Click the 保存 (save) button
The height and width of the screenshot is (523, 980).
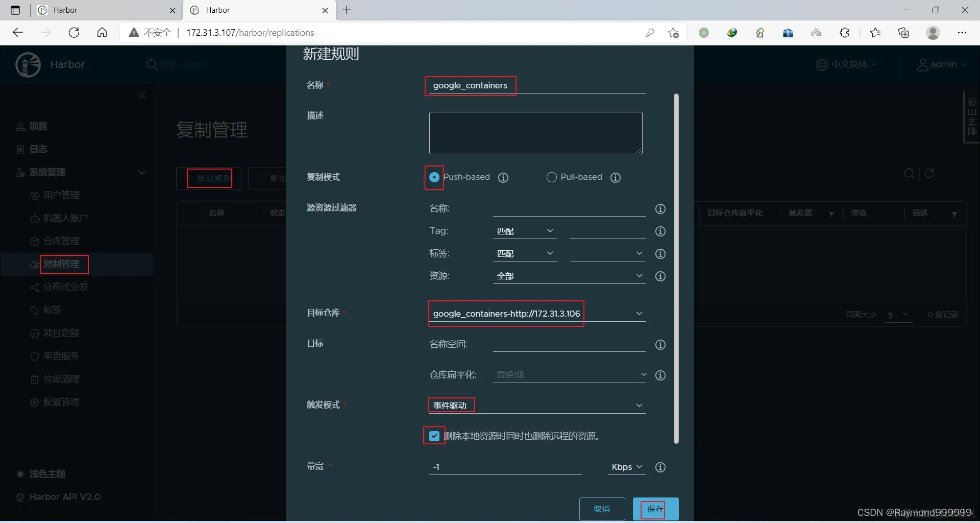(655, 509)
